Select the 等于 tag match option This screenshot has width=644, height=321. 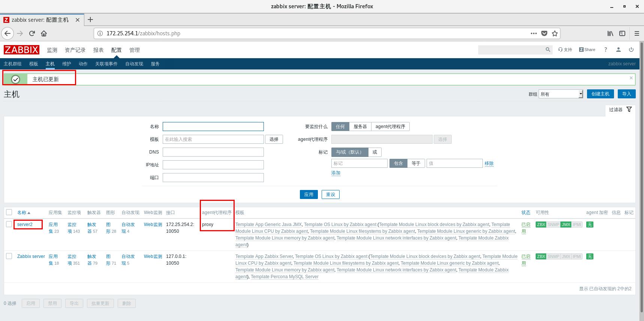pos(416,163)
